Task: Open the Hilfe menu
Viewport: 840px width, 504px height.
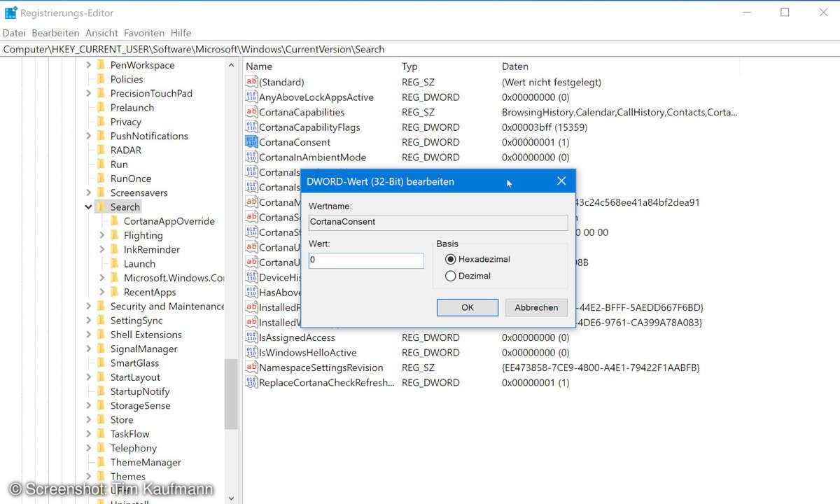Action: [x=181, y=33]
